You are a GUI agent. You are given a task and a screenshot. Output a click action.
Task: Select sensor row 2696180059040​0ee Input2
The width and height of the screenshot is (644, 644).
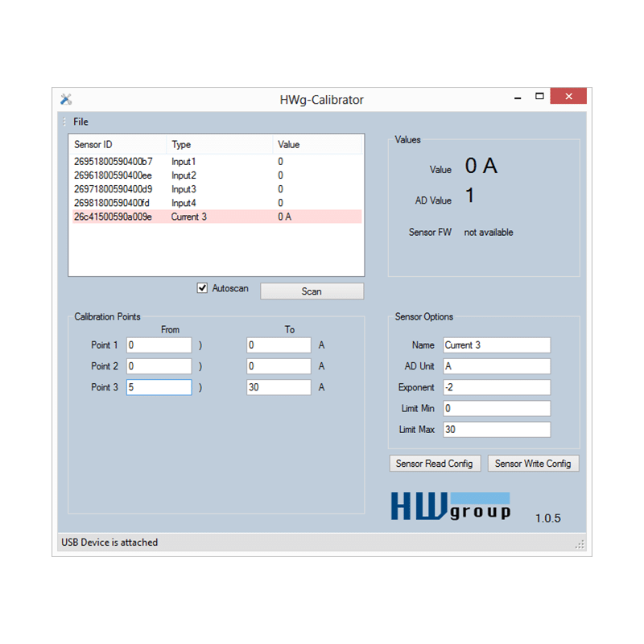217,175
